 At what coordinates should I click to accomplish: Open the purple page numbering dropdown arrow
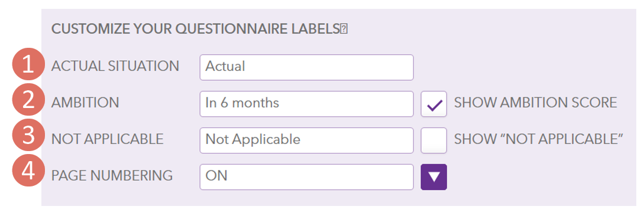(433, 177)
